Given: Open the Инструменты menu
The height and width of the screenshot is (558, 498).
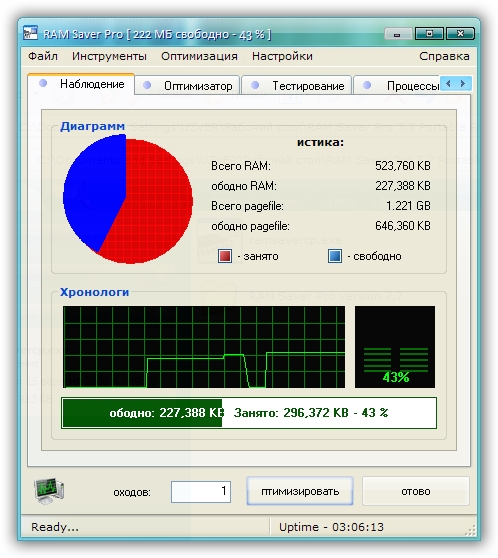Looking at the screenshot, I should click(109, 56).
